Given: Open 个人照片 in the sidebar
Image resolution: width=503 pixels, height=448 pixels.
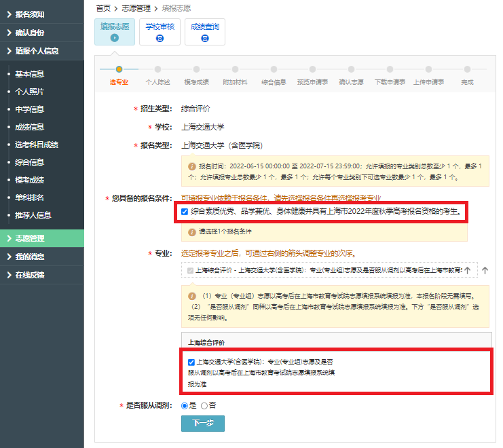Looking at the screenshot, I should click(x=29, y=92).
